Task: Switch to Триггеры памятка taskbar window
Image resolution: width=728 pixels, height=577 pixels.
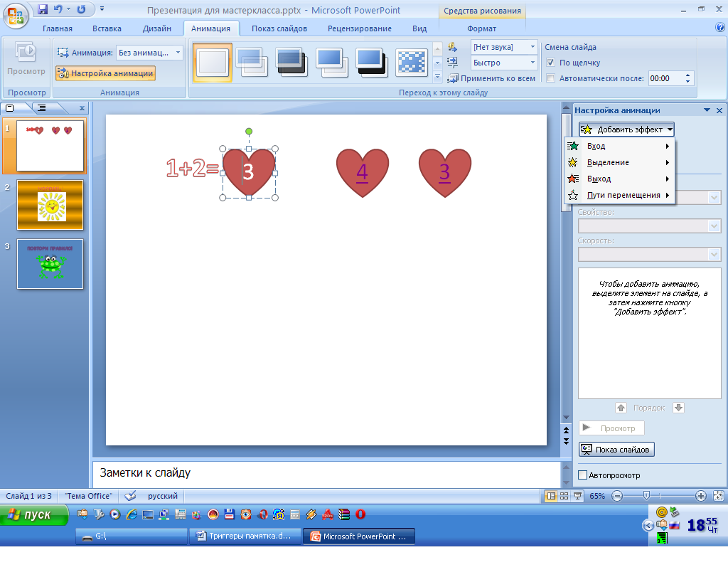Action: 245,536
